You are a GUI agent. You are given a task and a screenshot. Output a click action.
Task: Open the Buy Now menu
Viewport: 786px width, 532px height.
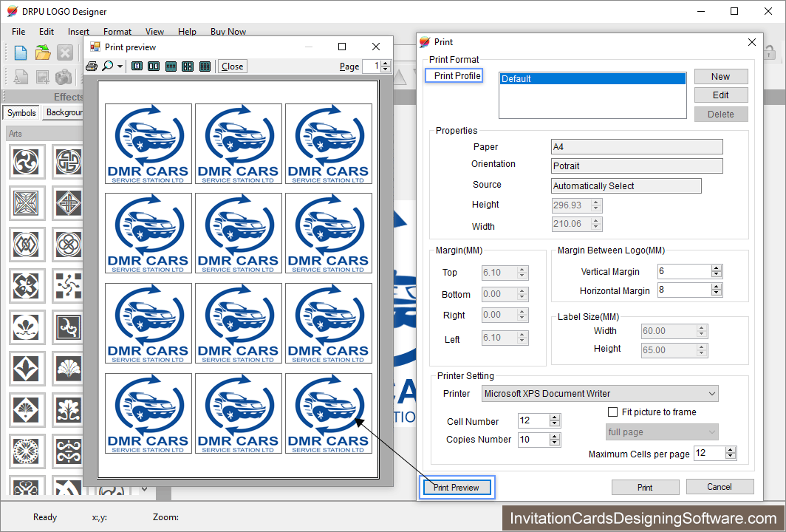[x=228, y=32]
